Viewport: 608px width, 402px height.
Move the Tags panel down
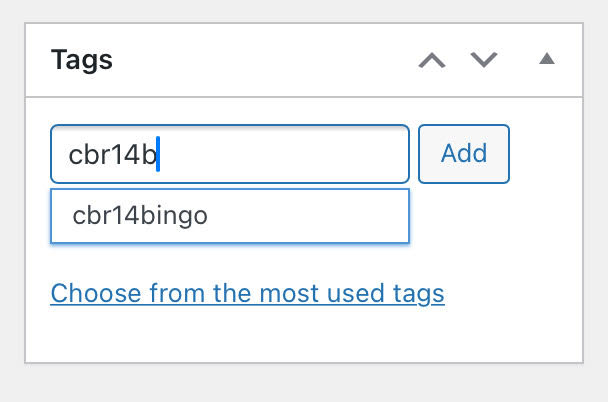point(484,60)
